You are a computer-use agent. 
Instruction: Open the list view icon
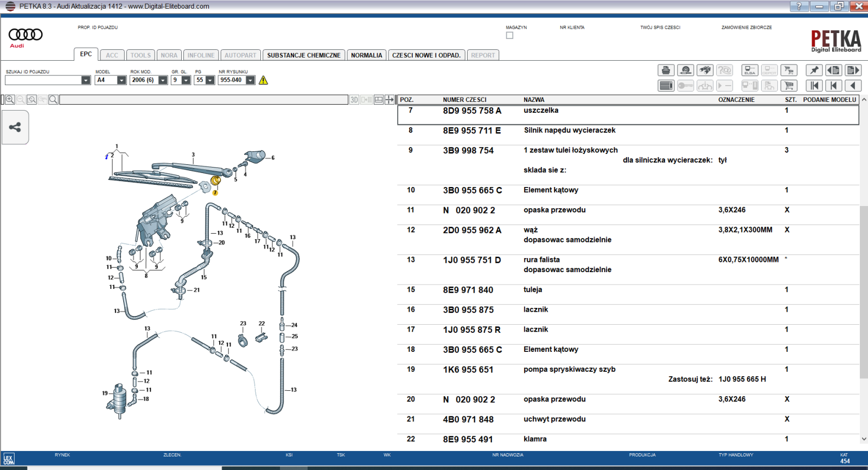tap(666, 86)
